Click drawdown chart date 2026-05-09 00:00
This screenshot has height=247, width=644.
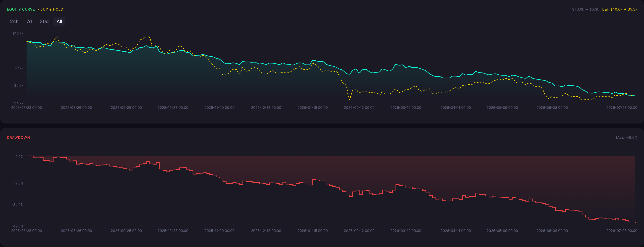(x=502, y=231)
